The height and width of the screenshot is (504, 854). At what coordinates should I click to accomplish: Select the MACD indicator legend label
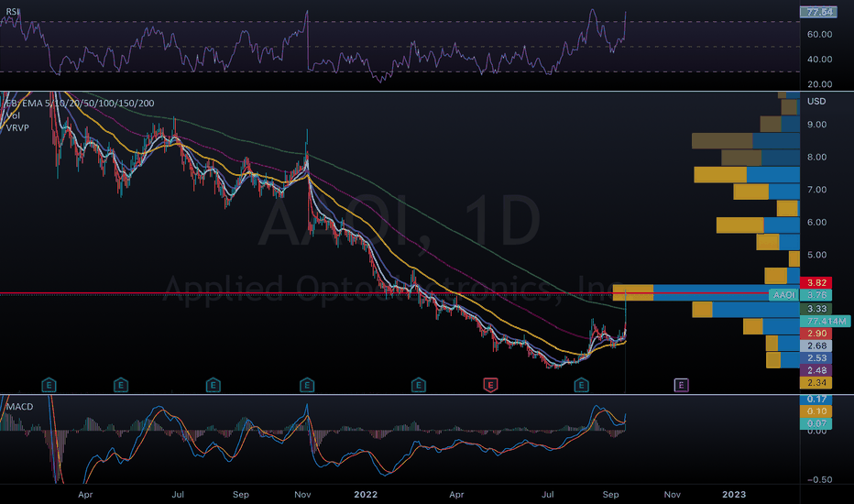point(19,407)
